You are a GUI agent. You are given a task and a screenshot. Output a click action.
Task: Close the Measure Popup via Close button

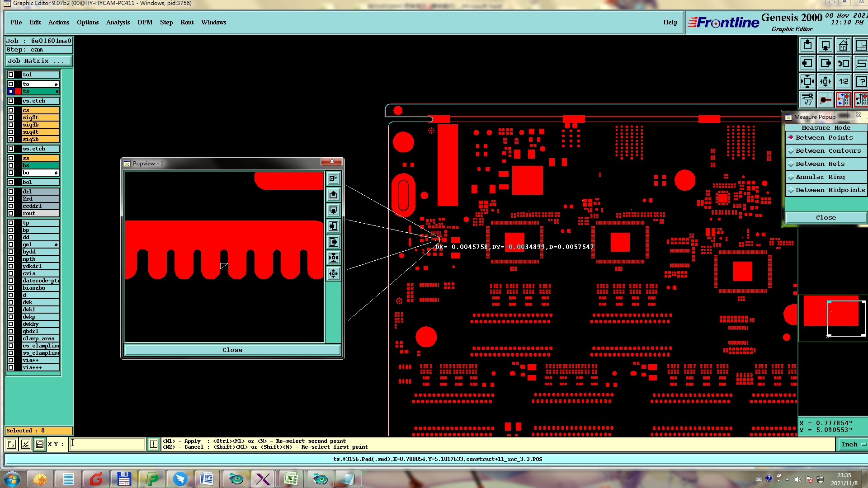point(826,218)
